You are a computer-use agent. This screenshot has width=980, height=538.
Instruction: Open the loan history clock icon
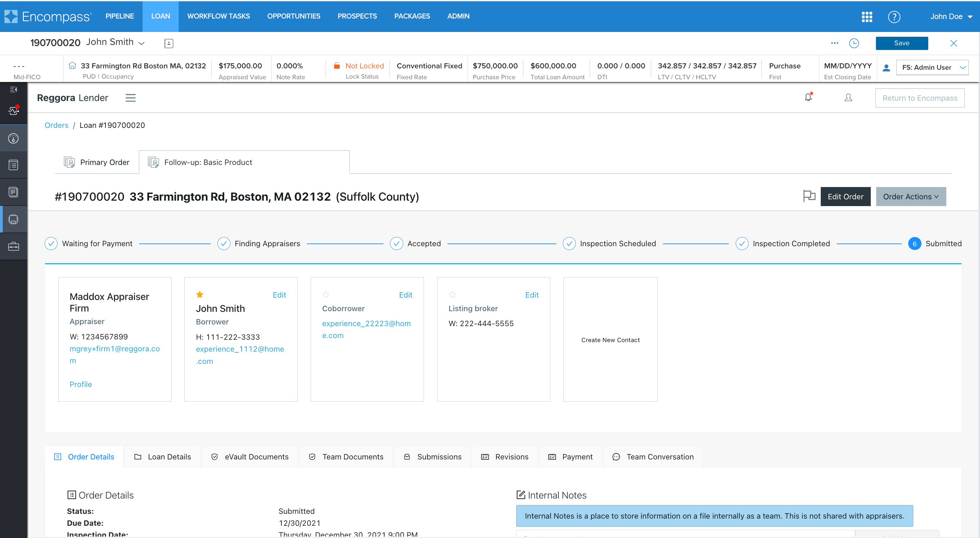tap(854, 43)
